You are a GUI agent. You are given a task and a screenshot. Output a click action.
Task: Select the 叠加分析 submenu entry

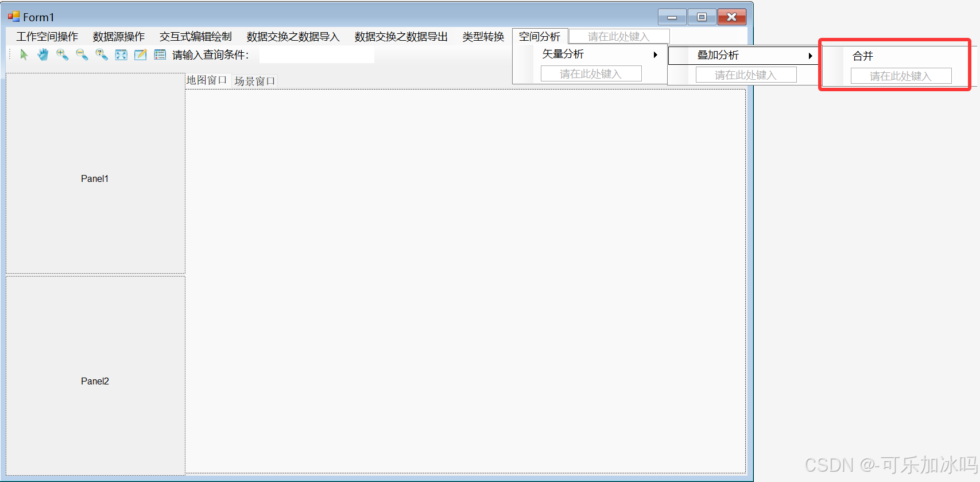(x=743, y=55)
